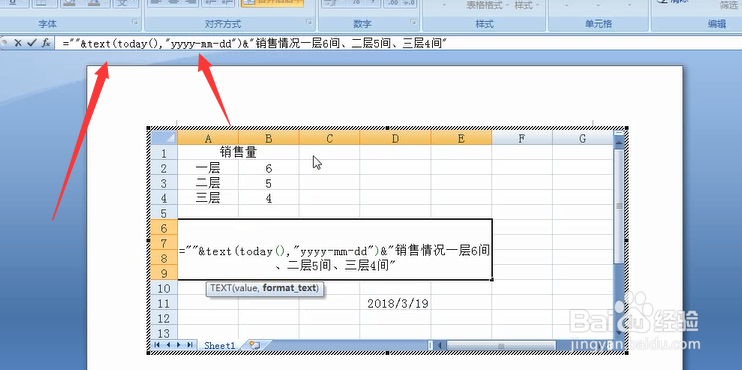
Task: Click the Select All corner of the sheet
Action: pyautogui.click(x=164, y=138)
